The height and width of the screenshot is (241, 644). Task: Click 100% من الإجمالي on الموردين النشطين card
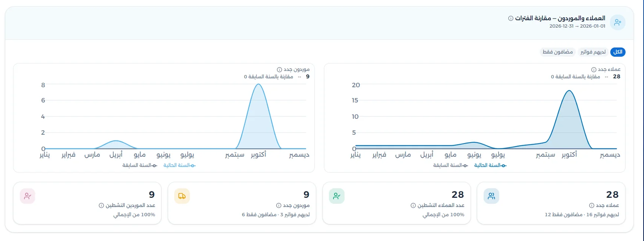(x=134, y=215)
